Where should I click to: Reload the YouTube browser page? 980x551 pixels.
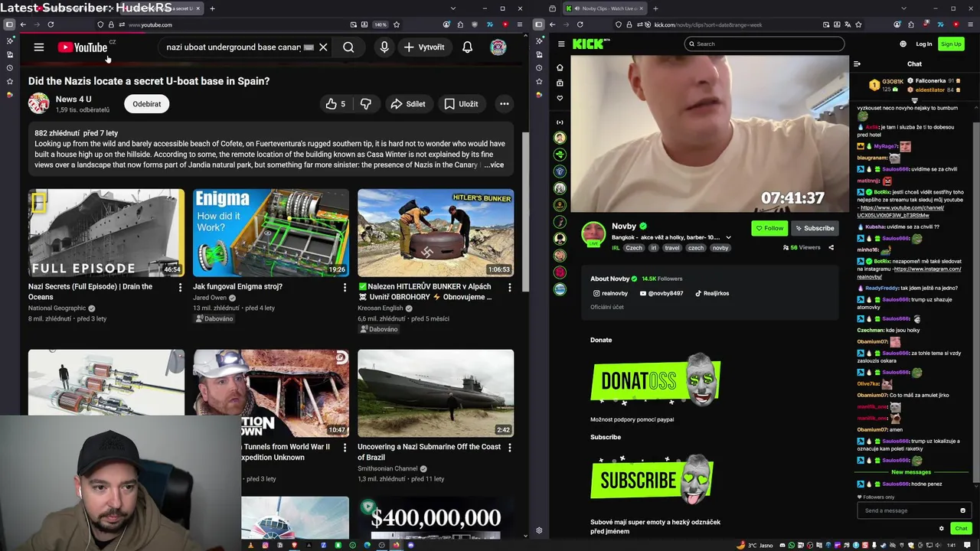click(x=51, y=24)
